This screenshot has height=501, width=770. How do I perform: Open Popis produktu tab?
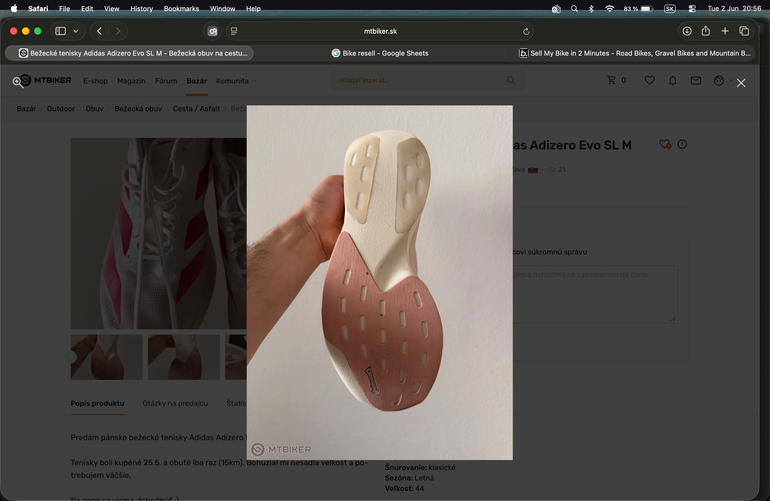97,403
